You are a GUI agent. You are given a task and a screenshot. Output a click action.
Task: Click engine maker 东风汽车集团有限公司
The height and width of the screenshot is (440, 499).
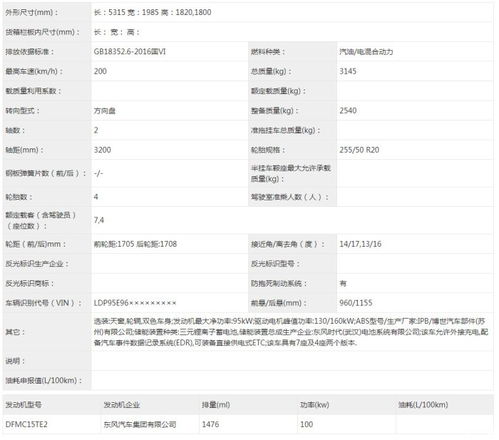[140, 424]
